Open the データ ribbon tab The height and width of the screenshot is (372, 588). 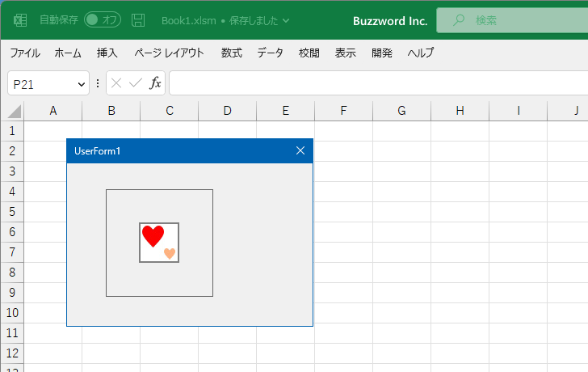point(270,53)
